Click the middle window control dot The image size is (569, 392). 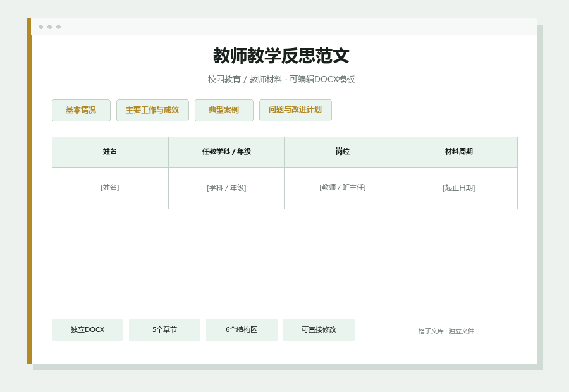click(x=50, y=27)
